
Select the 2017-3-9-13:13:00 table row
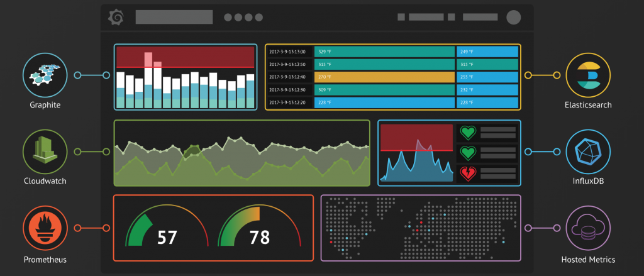pos(393,52)
